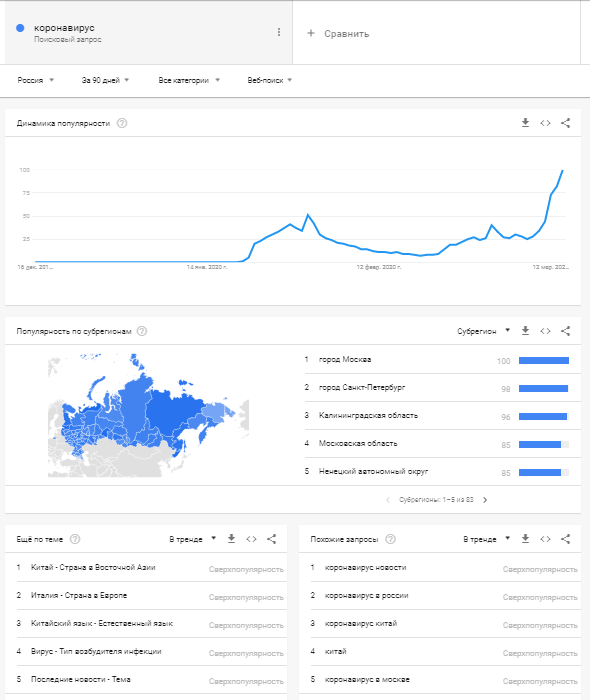Image resolution: width=590 pixels, height=700 pixels.
Task: Show help for Динамика популярности
Action: [x=122, y=123]
